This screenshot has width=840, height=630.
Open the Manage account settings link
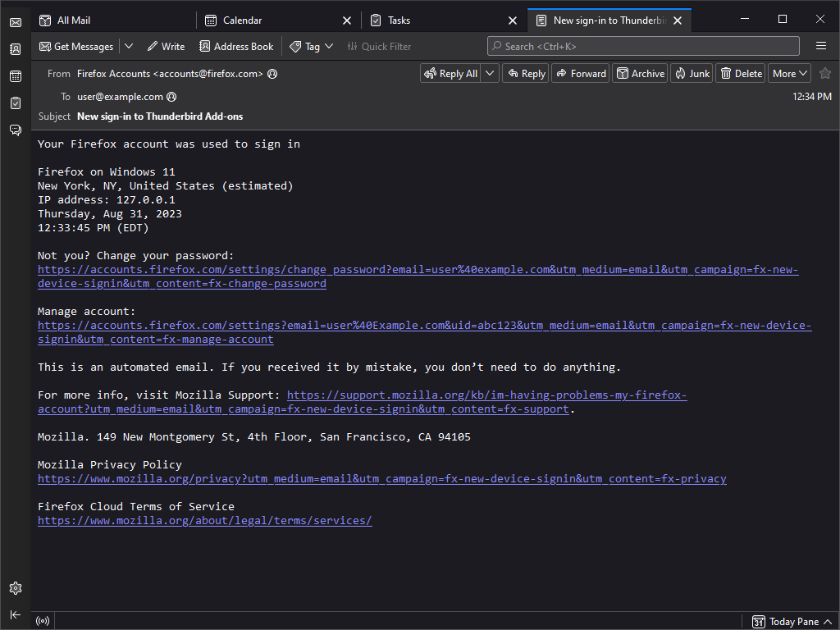[424, 332]
